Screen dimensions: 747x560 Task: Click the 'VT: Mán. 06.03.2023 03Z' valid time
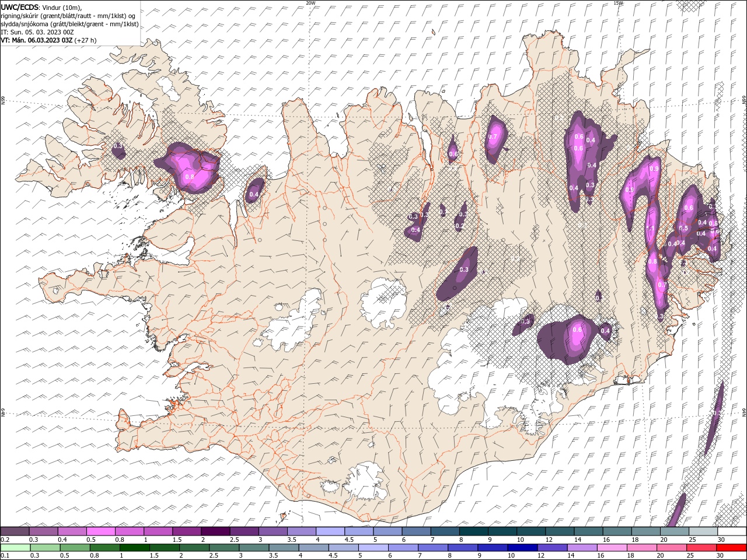[37, 40]
